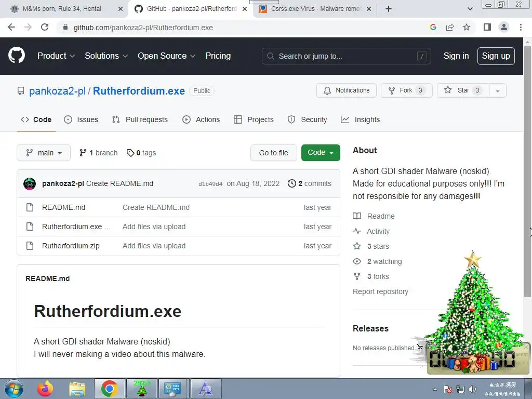Open Chrome three-dot menu
532x399 pixels.
pyautogui.click(x=521, y=27)
